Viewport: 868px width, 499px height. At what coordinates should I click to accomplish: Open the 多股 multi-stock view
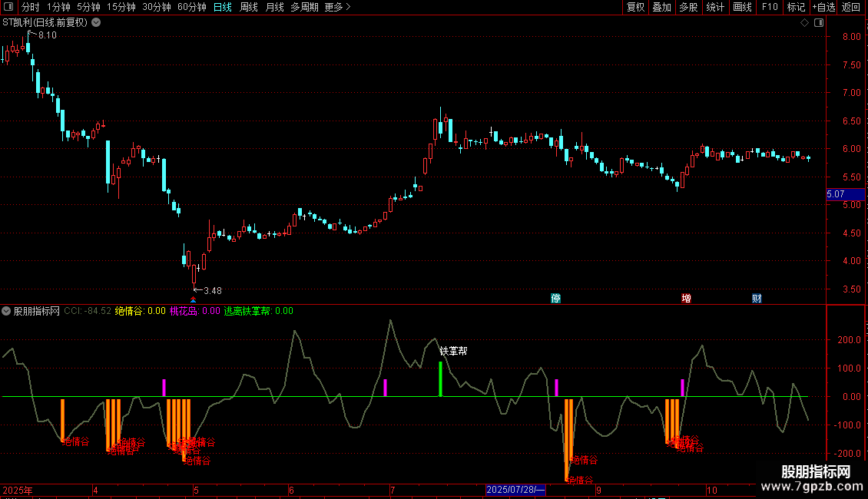tap(688, 7)
